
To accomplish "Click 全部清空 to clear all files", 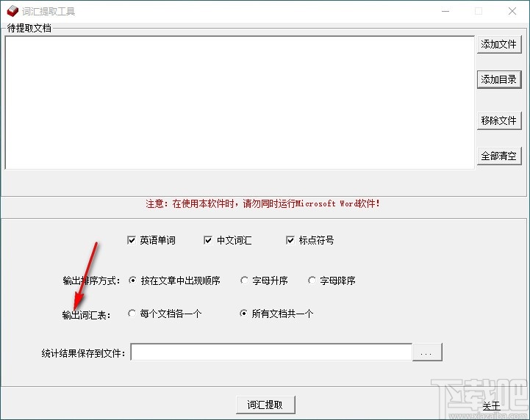I will pos(499,156).
